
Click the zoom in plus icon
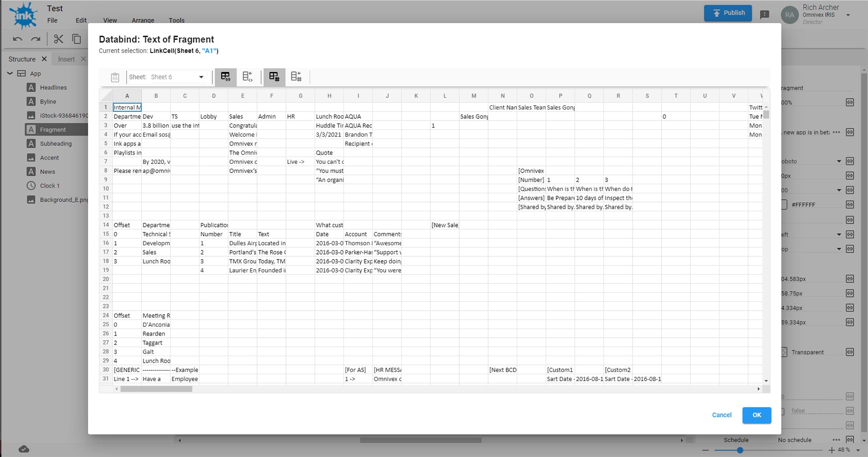coord(831,450)
